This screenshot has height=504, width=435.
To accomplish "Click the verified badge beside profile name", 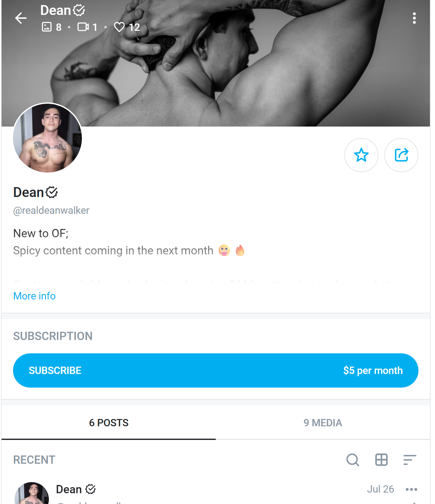I will point(52,192).
